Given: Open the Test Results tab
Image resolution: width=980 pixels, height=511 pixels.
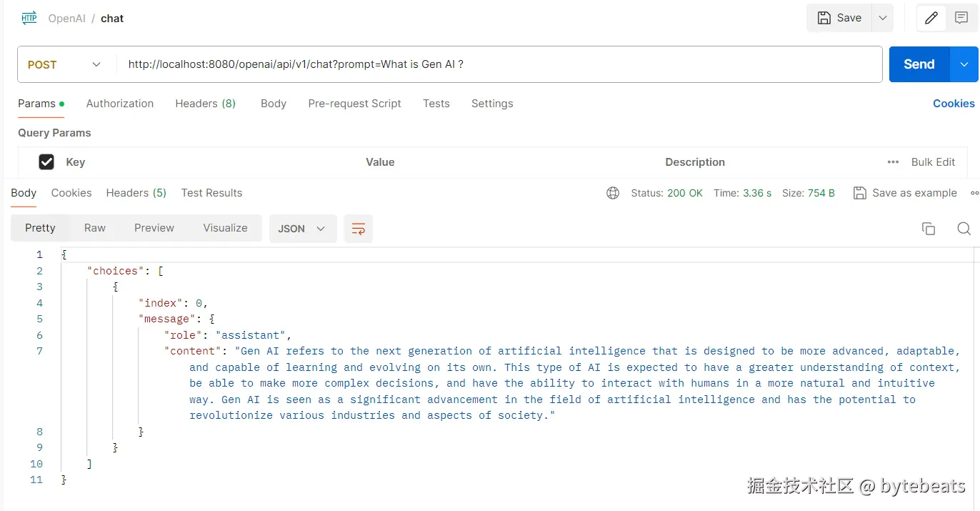Looking at the screenshot, I should click(x=211, y=193).
